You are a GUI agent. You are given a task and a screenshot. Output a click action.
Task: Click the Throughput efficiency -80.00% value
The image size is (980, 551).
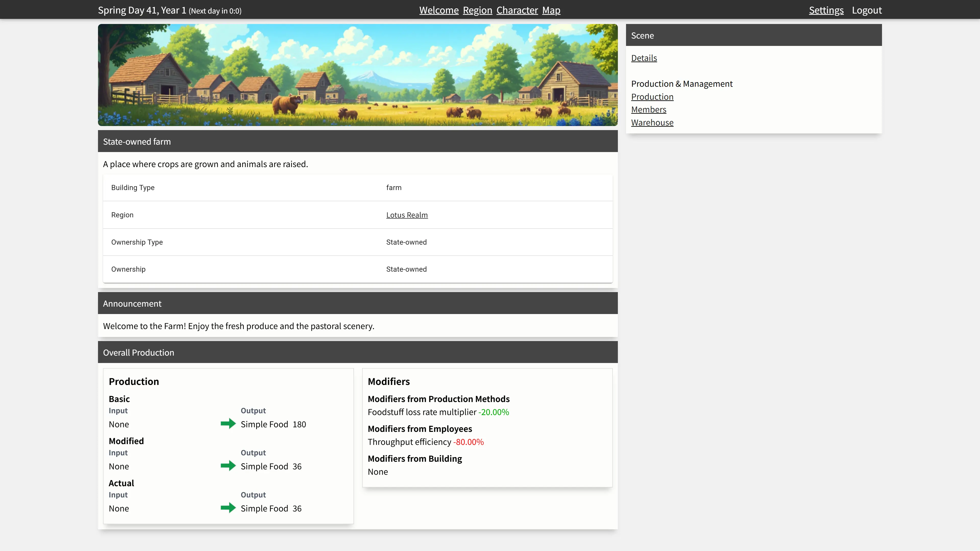click(x=468, y=442)
